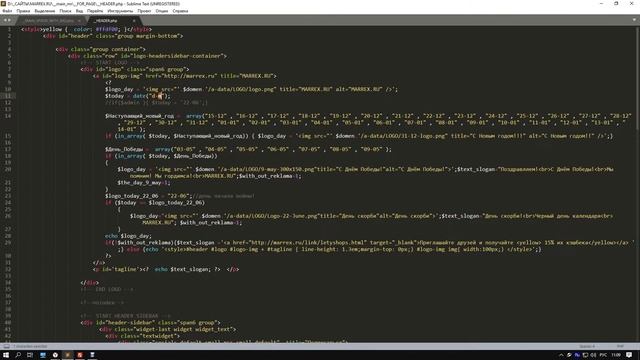
Task: Open the Spaces indentation setting in status bar
Action: 587,346
